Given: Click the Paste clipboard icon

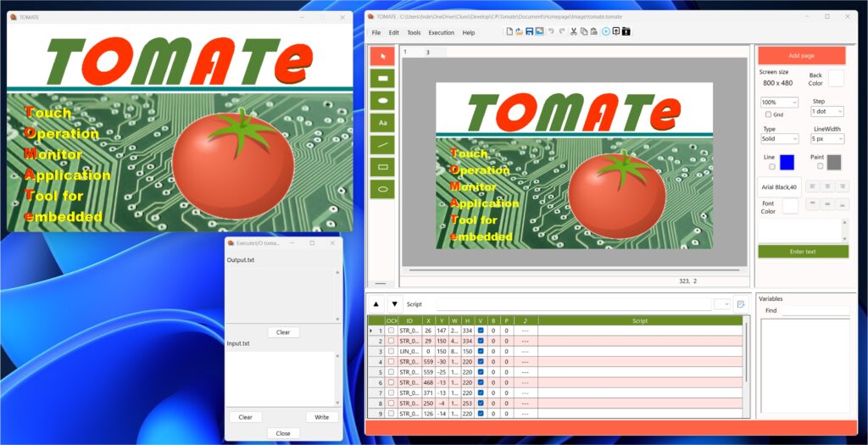Looking at the screenshot, I should [x=593, y=32].
